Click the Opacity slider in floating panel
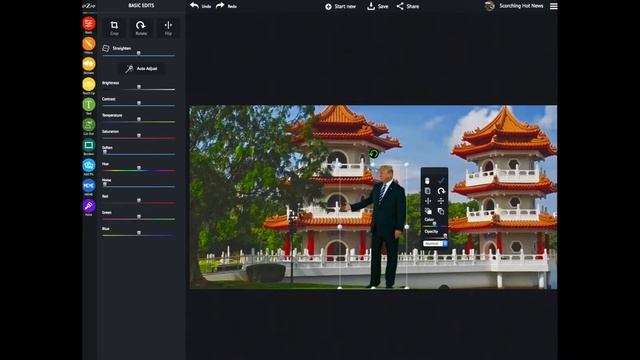 [435, 236]
